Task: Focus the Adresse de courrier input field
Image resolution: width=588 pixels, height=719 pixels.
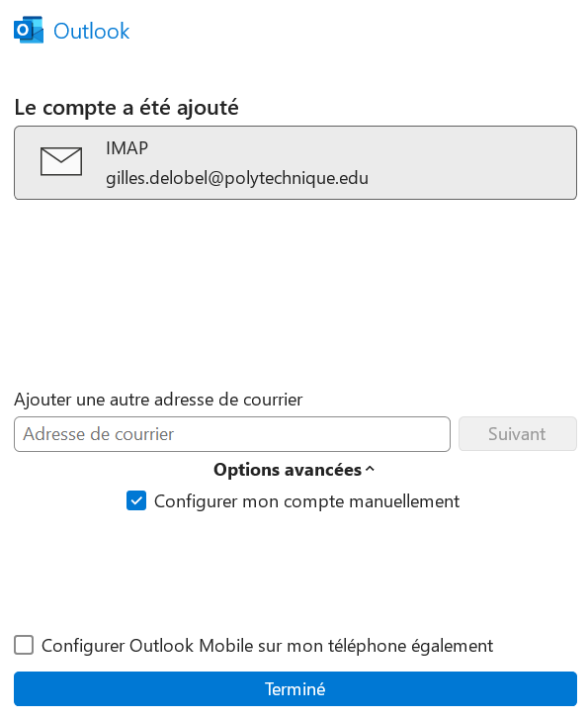Action: [232, 434]
